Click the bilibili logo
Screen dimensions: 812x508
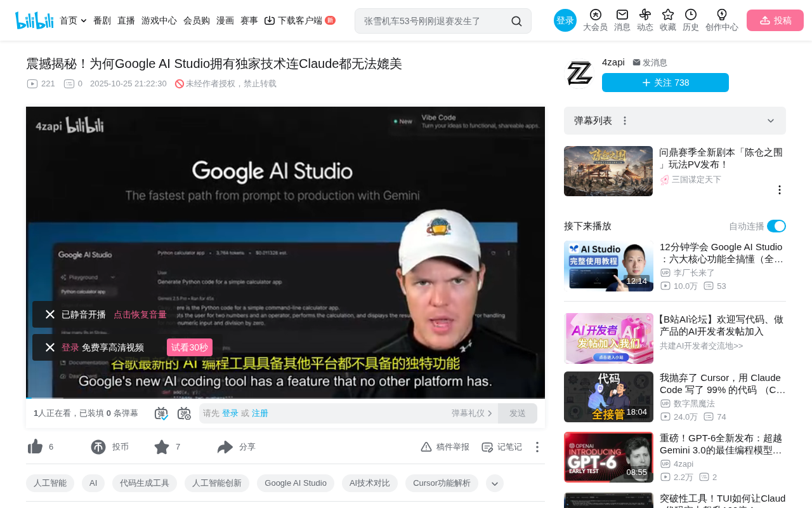click(34, 20)
